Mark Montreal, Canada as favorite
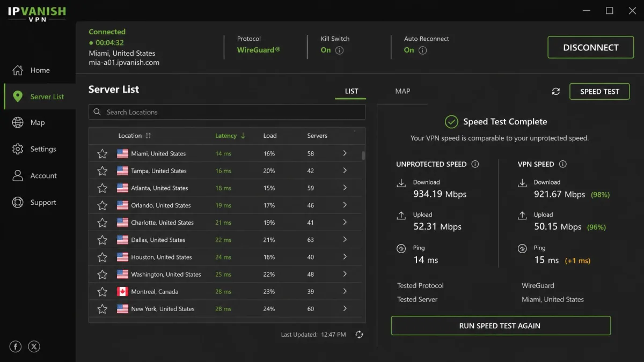644x362 pixels. [x=102, y=292]
